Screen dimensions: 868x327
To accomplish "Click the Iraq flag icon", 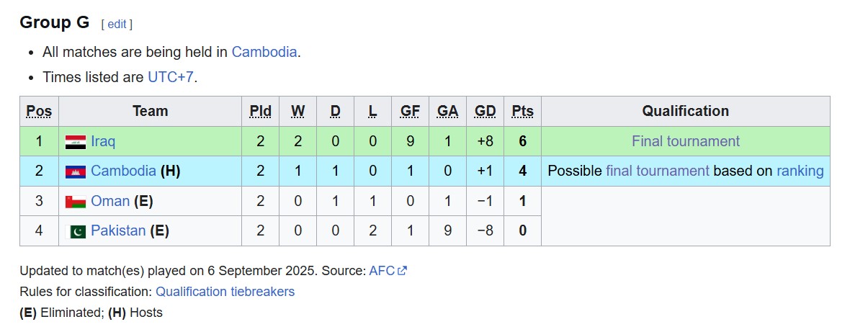I will point(76,142).
